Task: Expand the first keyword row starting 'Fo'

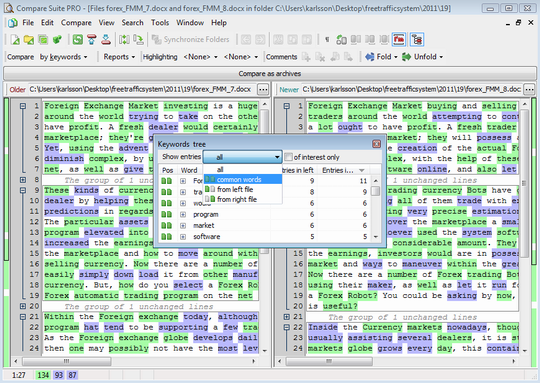Action: 183,181
